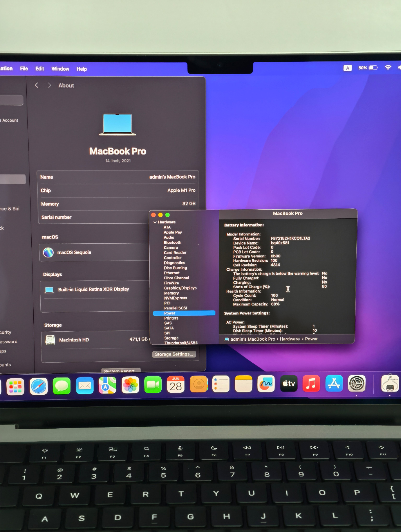The image size is (401, 532).
Task: Open the Edit menu
Action: coord(40,69)
